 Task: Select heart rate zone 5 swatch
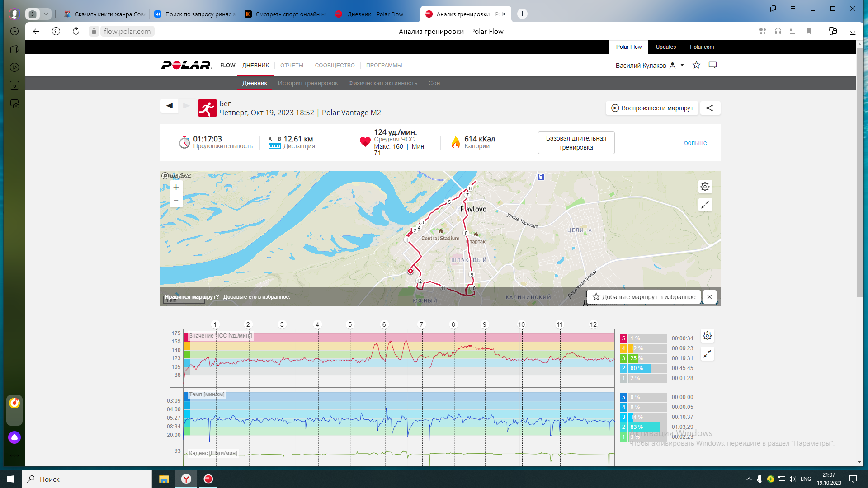coord(623,338)
